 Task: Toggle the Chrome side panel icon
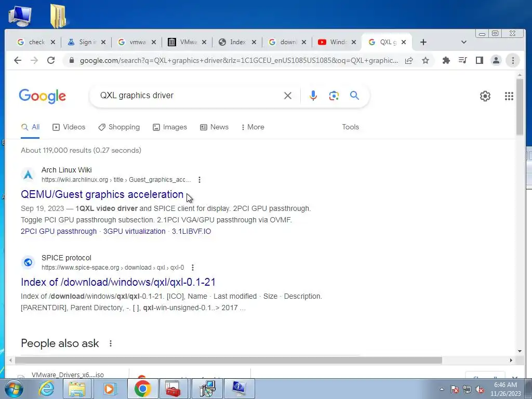pyautogui.click(x=480, y=60)
